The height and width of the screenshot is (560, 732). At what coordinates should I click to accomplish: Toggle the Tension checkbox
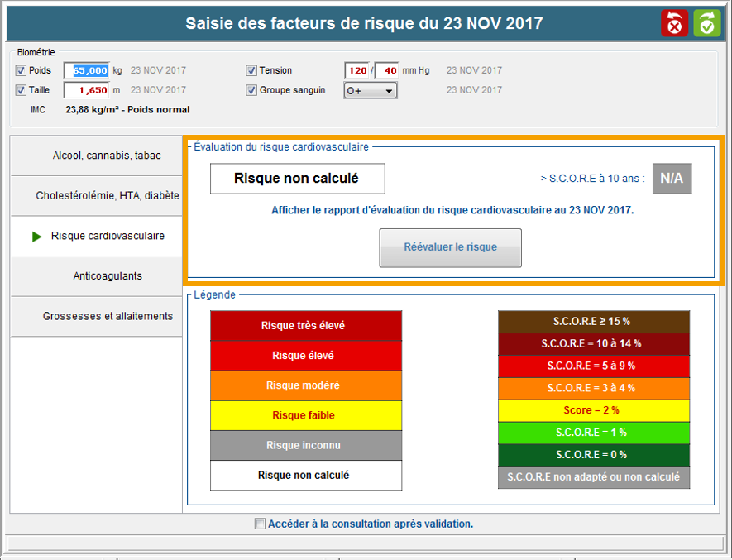(251, 71)
